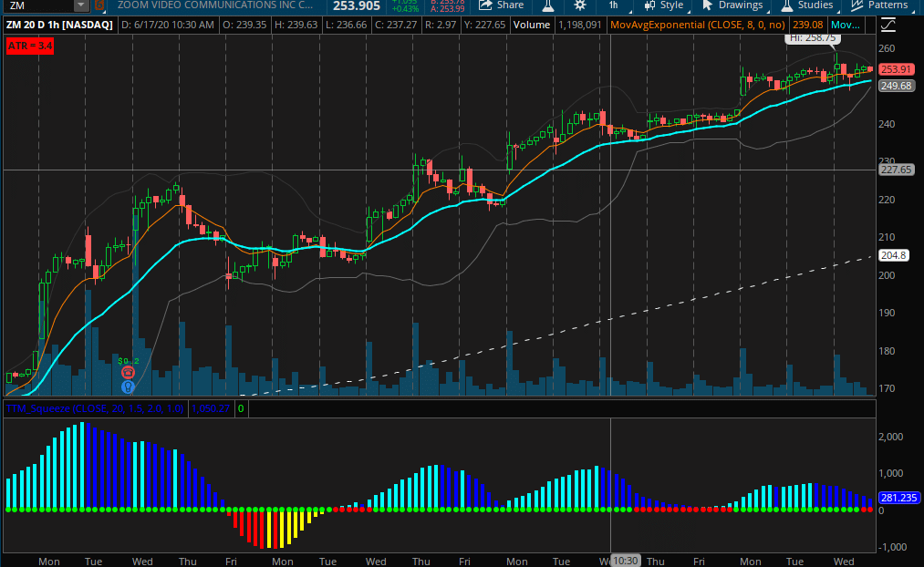Click the 1,198,091 volume value
The height and width of the screenshot is (567, 924).
(580, 25)
